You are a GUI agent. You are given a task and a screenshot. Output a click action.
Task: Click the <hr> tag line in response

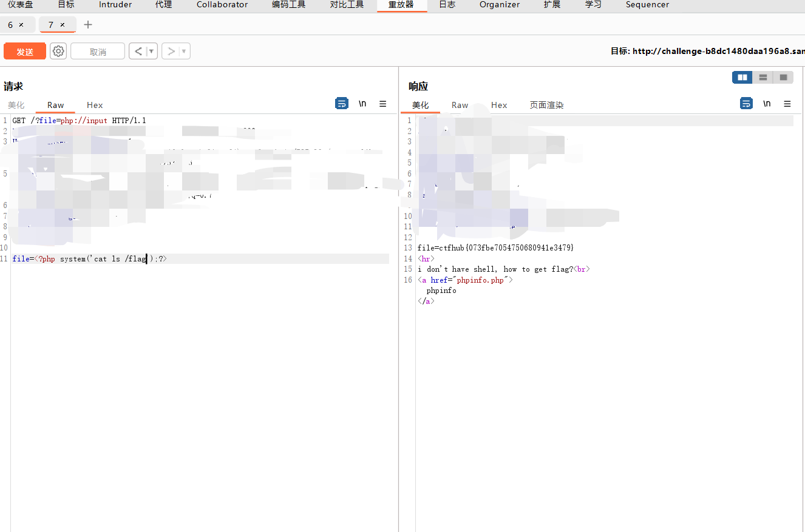[x=426, y=258]
